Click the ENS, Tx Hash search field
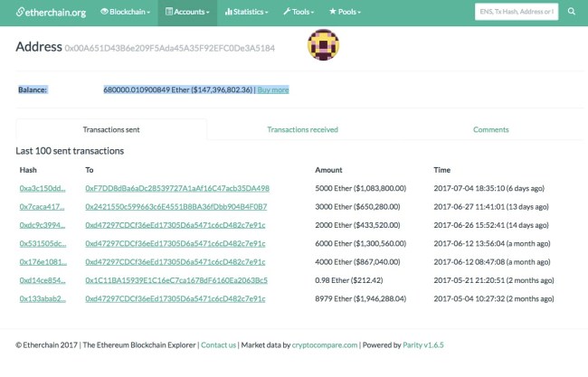 [x=516, y=12]
